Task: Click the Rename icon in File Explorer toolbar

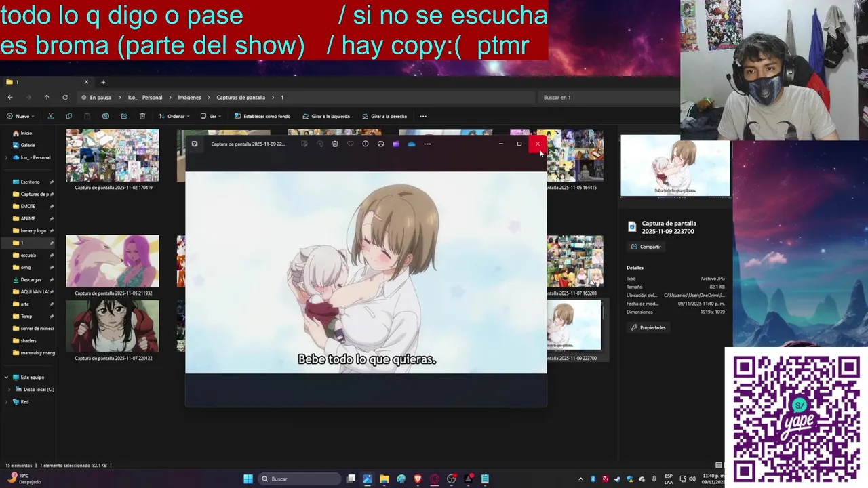Action: point(105,116)
